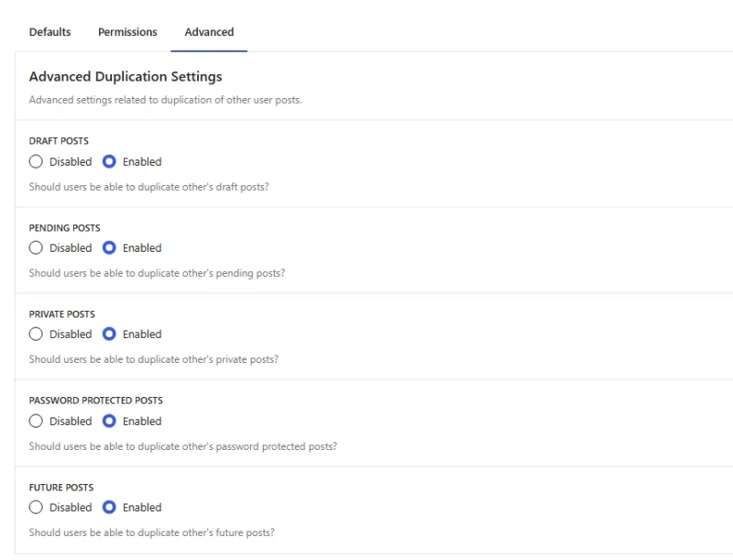This screenshot has width=733, height=560.
Task: Choose Enabled under Pending Posts
Action: point(110,248)
